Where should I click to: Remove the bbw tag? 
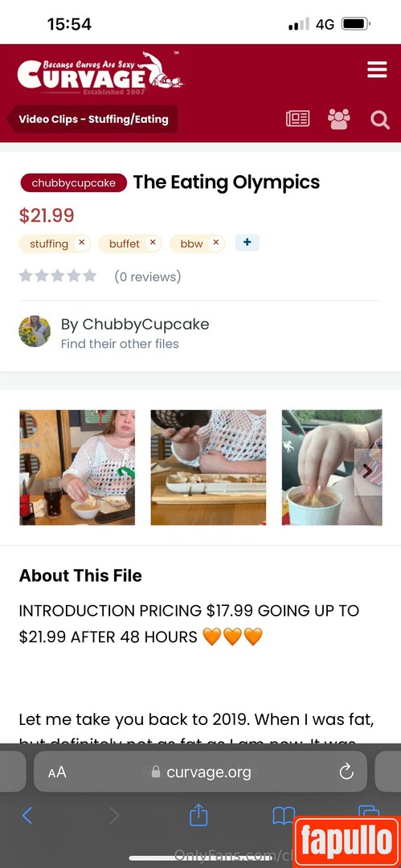[216, 243]
